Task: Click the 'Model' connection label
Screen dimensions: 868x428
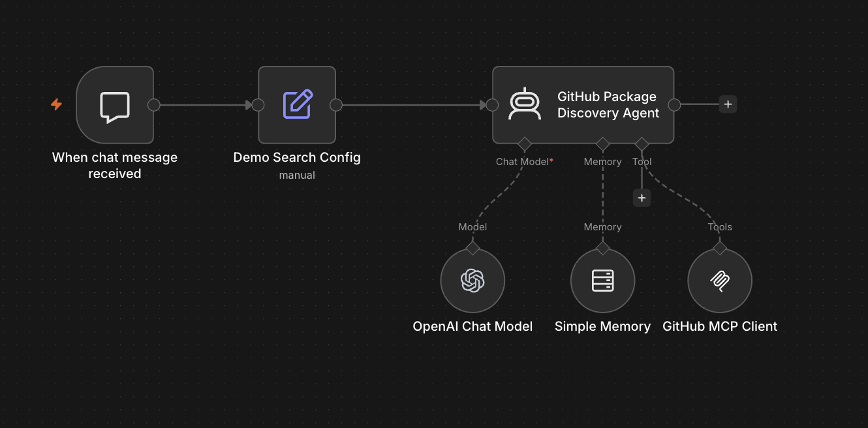Action: [473, 227]
